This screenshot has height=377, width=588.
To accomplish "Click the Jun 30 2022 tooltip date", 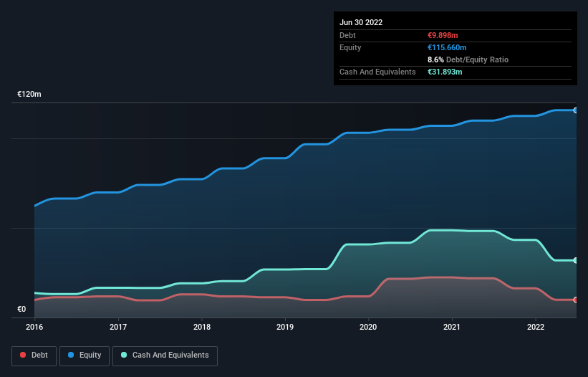I will (x=361, y=22).
